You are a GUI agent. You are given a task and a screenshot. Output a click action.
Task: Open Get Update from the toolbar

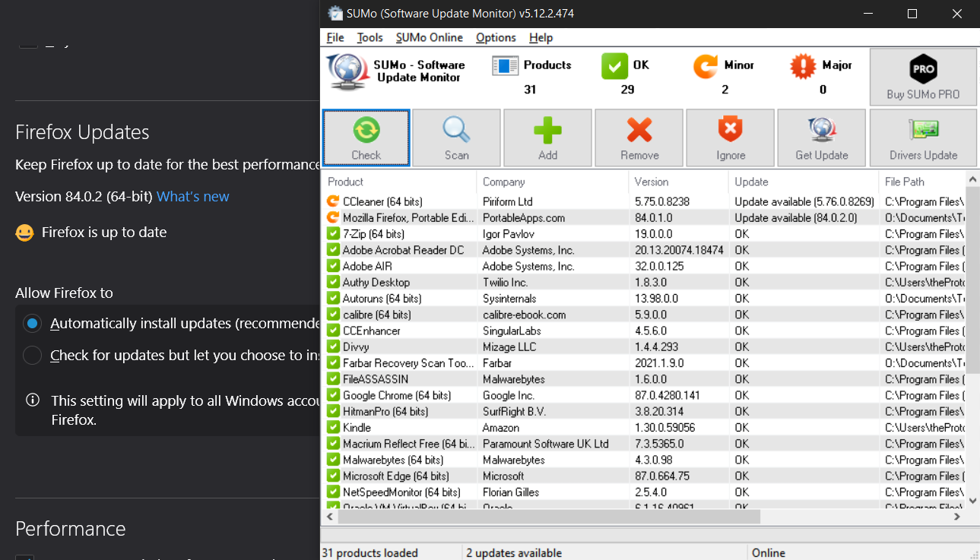pyautogui.click(x=821, y=138)
